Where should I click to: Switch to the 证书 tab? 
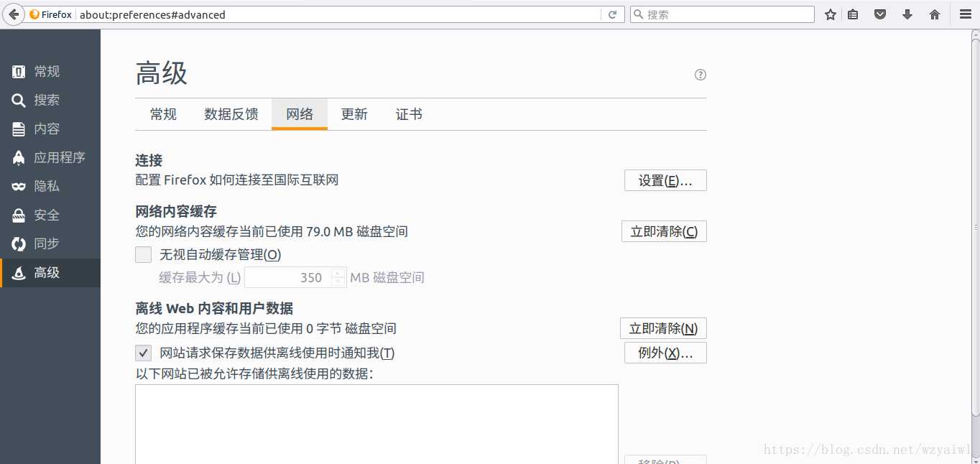pos(409,113)
